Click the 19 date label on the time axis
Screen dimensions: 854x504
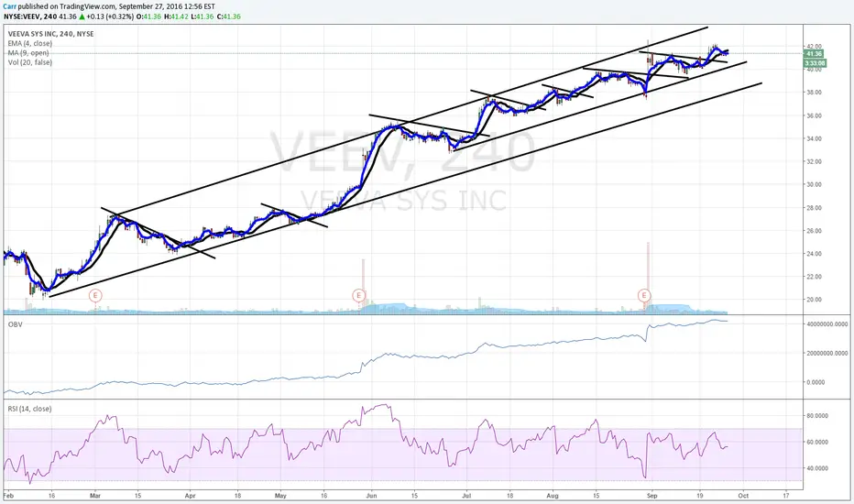(700, 496)
